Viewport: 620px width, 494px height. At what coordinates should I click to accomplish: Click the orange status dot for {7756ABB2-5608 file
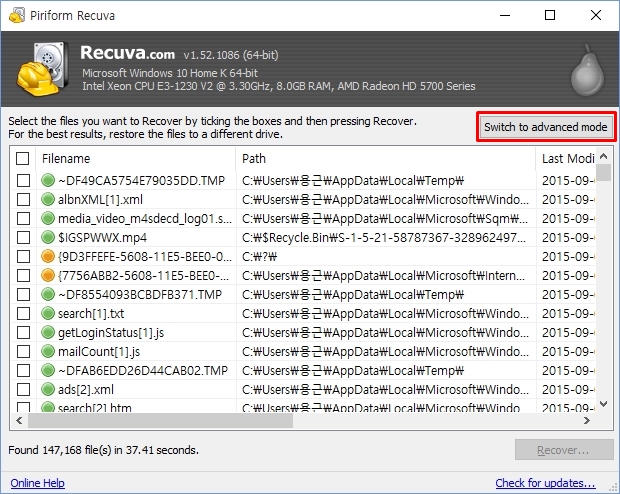(48, 275)
